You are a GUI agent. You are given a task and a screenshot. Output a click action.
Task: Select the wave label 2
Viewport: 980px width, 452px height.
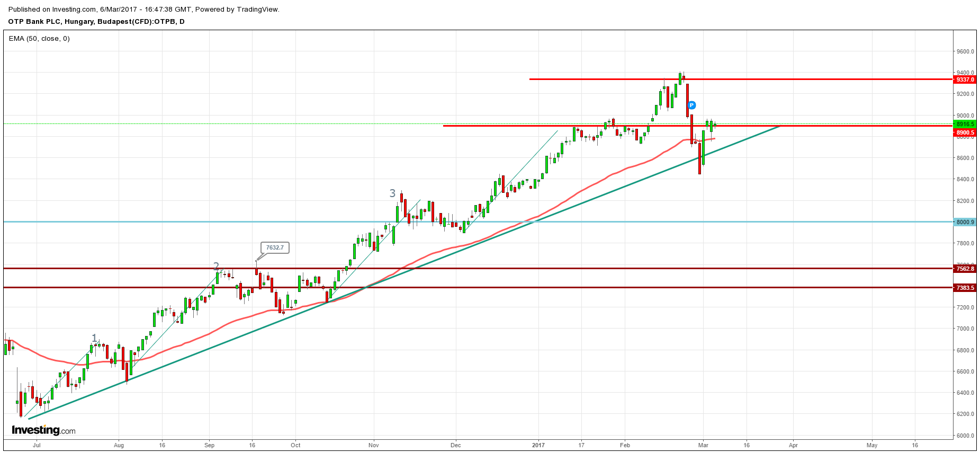pos(216,266)
